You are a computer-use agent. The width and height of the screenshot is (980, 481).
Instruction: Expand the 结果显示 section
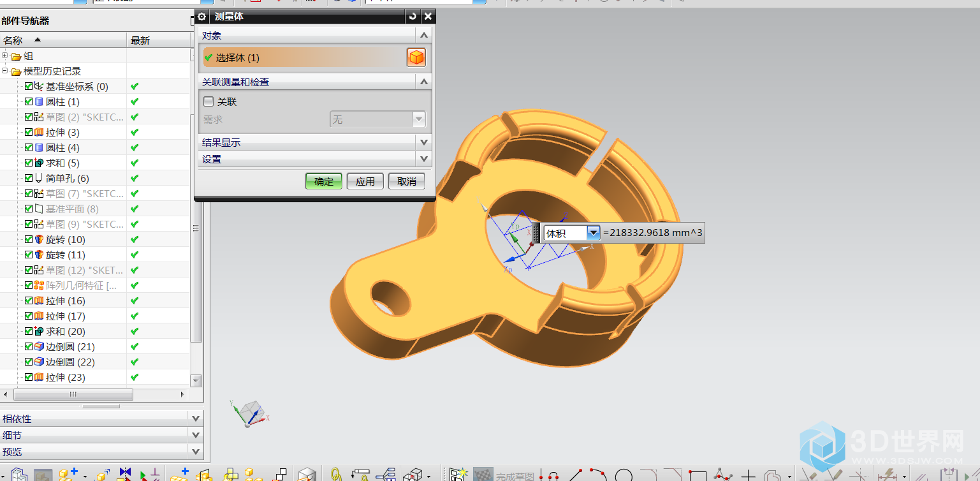[x=423, y=142]
